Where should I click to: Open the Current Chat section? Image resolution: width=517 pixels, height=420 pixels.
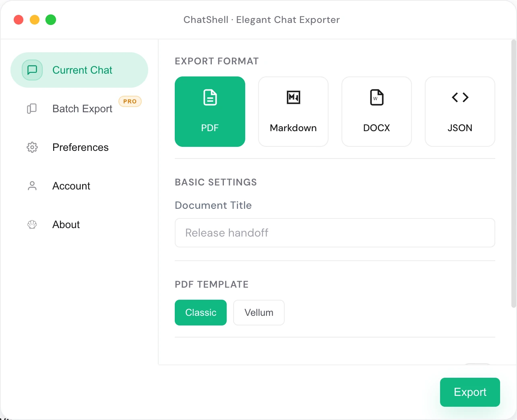coord(79,70)
